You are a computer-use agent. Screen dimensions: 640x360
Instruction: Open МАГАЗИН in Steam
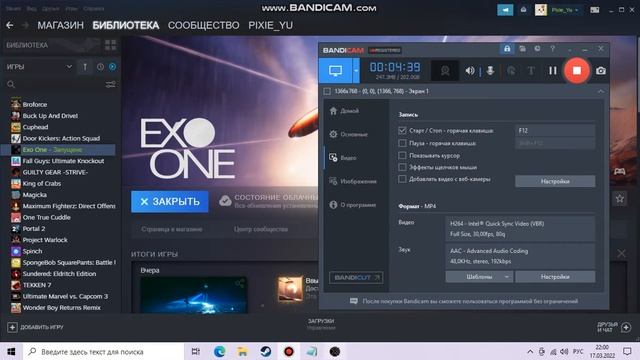point(60,25)
